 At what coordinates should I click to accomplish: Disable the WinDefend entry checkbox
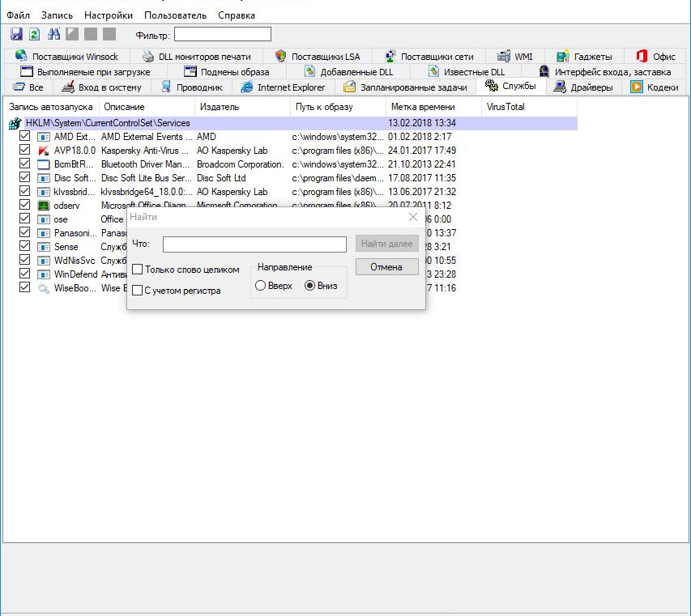(24, 274)
